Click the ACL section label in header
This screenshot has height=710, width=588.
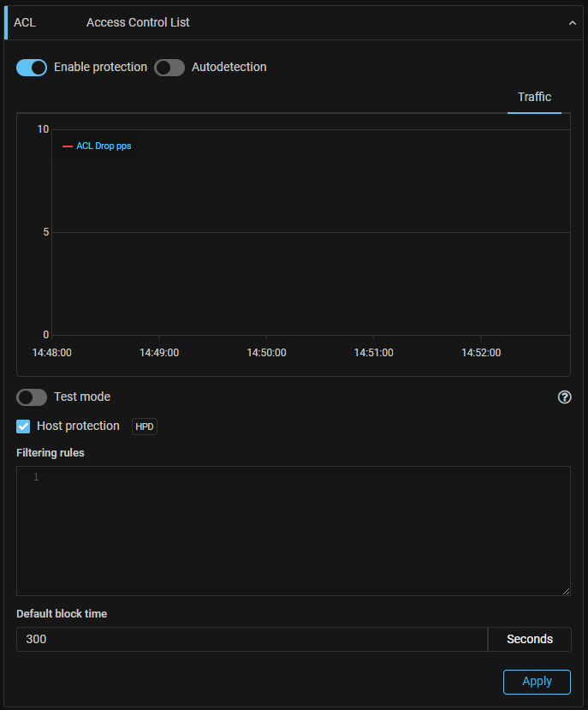pos(25,22)
